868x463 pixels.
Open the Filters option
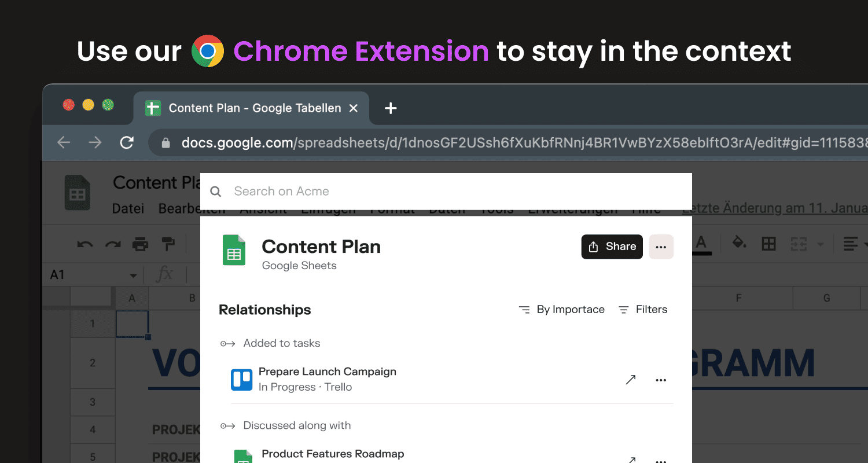point(643,310)
